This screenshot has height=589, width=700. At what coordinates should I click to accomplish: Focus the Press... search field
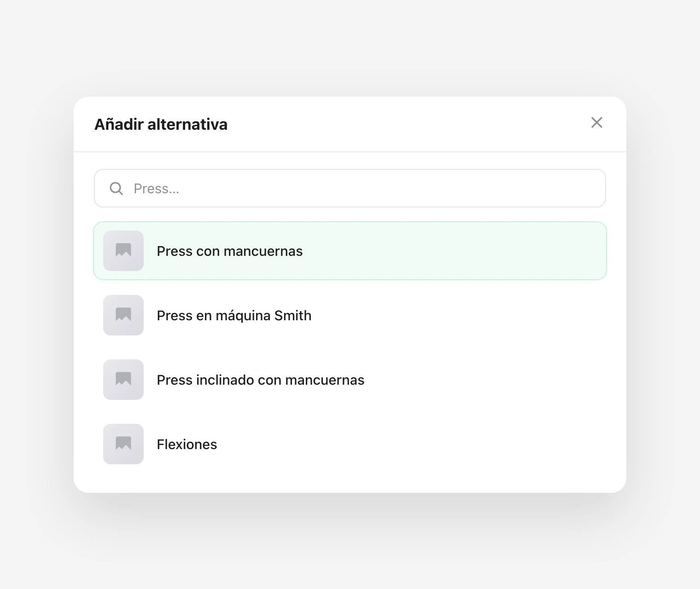pos(350,188)
